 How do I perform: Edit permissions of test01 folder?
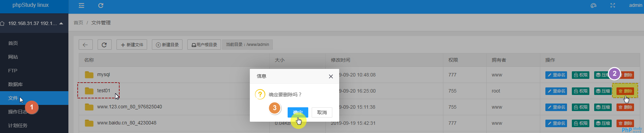coord(581,91)
